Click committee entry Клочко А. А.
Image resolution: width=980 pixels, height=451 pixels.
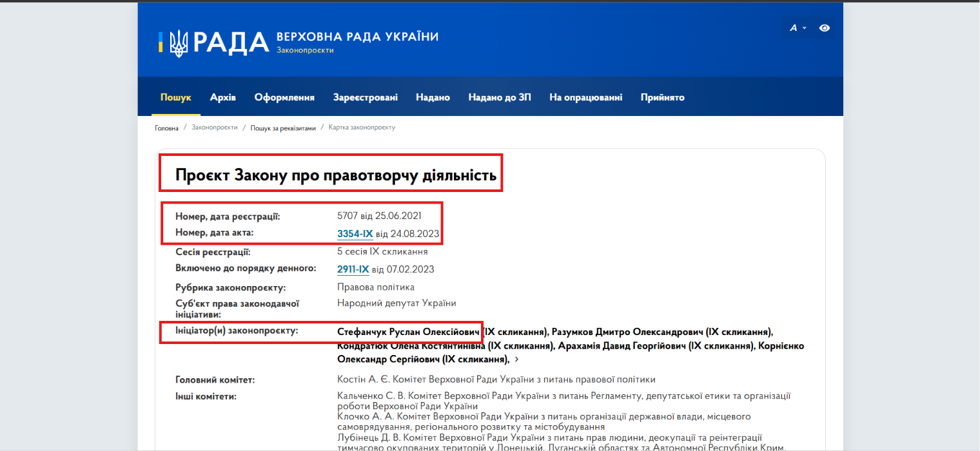pos(544,421)
